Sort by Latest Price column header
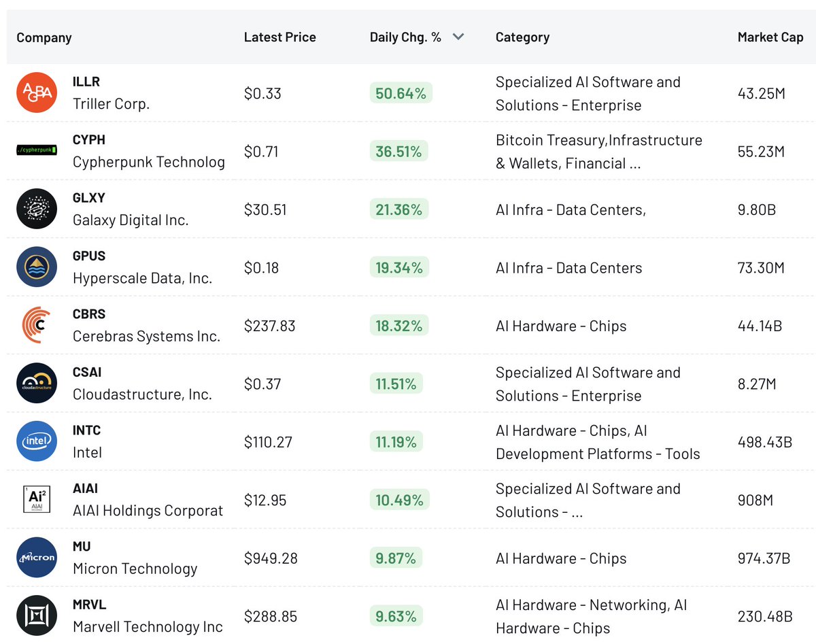The width and height of the screenshot is (816, 644). click(280, 37)
